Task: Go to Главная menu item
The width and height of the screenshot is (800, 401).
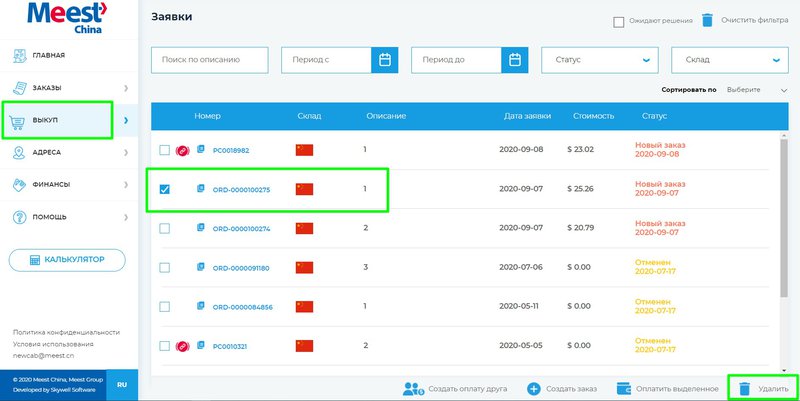Action: [69, 55]
